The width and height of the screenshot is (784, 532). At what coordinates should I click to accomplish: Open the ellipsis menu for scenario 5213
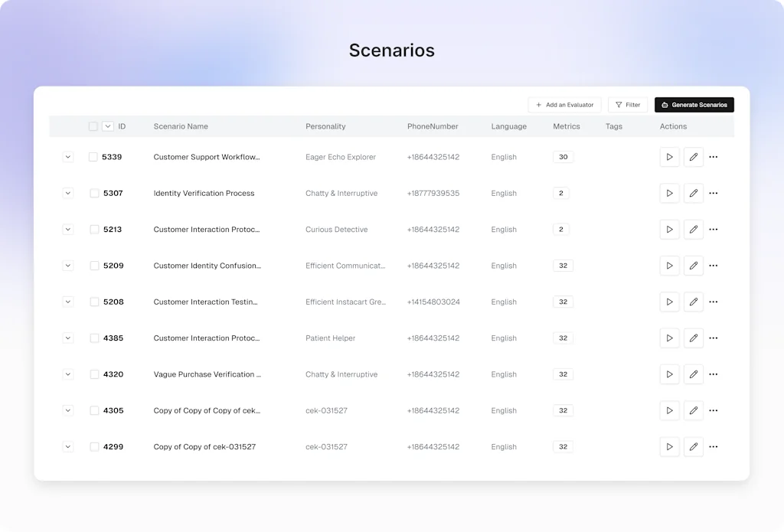713,229
